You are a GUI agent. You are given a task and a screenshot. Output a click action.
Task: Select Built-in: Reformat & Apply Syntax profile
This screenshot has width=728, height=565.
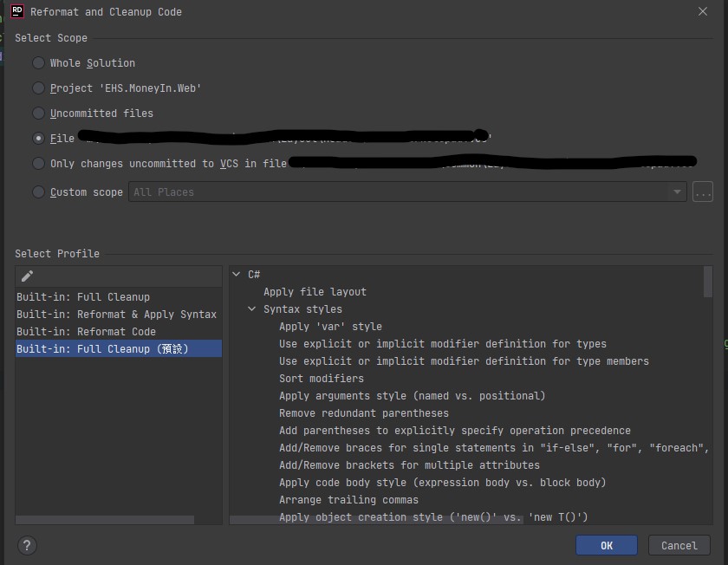[x=119, y=315]
